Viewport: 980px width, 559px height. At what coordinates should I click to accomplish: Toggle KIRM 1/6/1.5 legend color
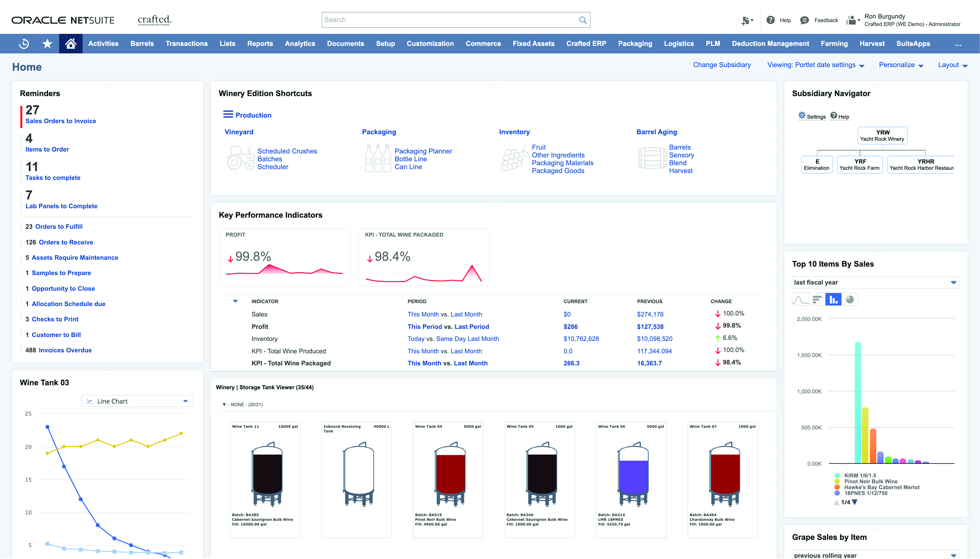click(x=837, y=475)
